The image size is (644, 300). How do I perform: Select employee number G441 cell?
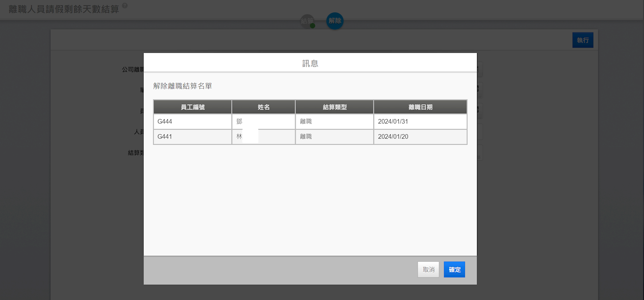tap(192, 137)
